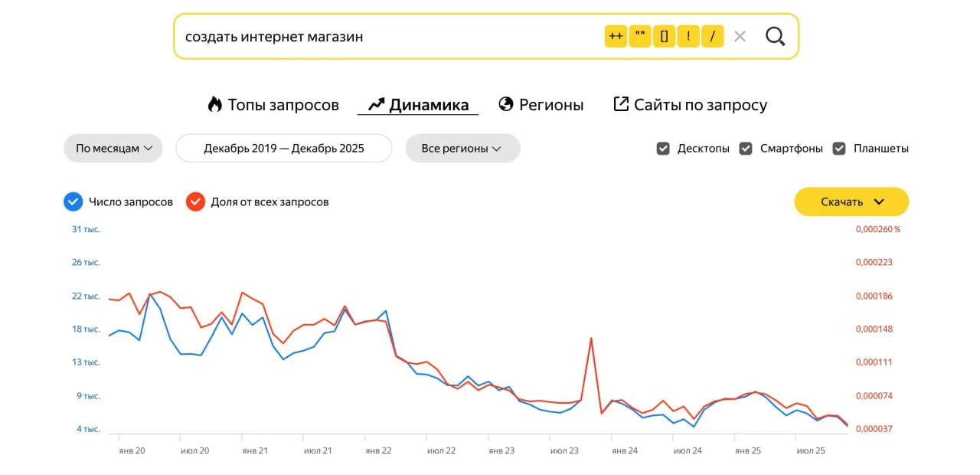This screenshot has width=980, height=475.
Task: Insert the "++" search operator
Action: click(616, 36)
